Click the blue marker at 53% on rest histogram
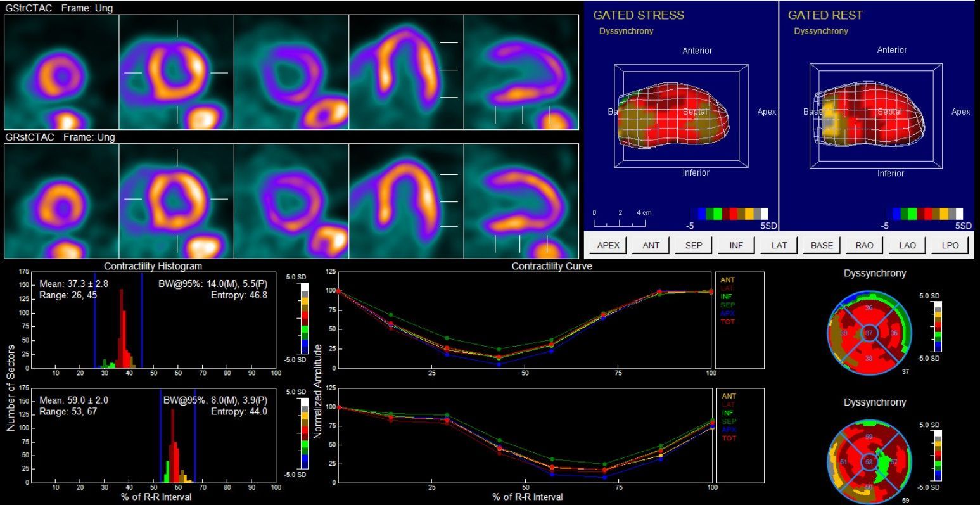This screenshot has width=980, height=505. coord(161,435)
